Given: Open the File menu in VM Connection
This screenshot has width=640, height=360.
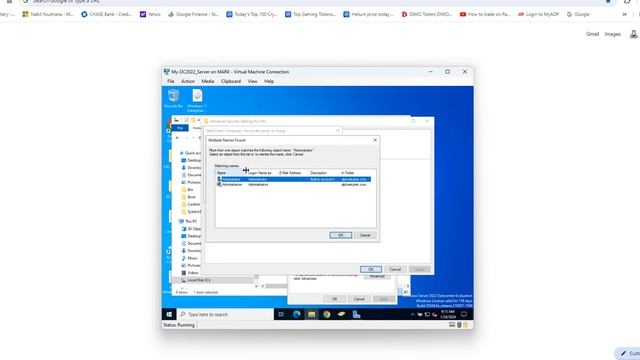Looking at the screenshot, I should (171, 81).
